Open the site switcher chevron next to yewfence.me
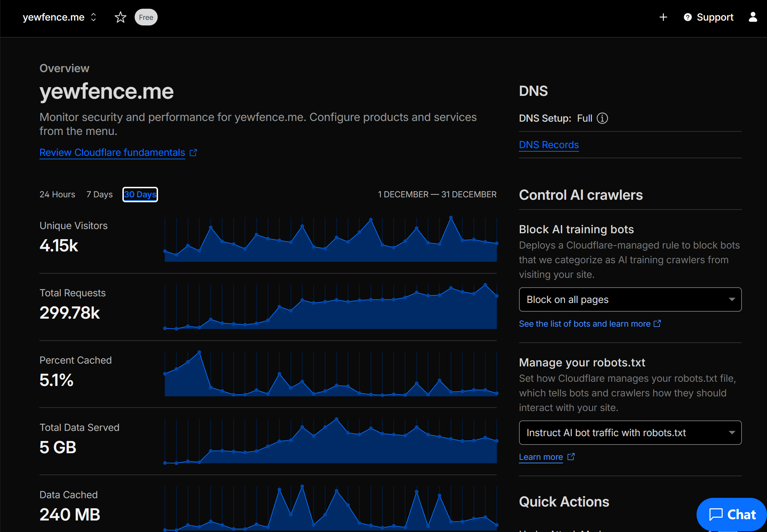This screenshot has height=532, width=767. (93, 17)
